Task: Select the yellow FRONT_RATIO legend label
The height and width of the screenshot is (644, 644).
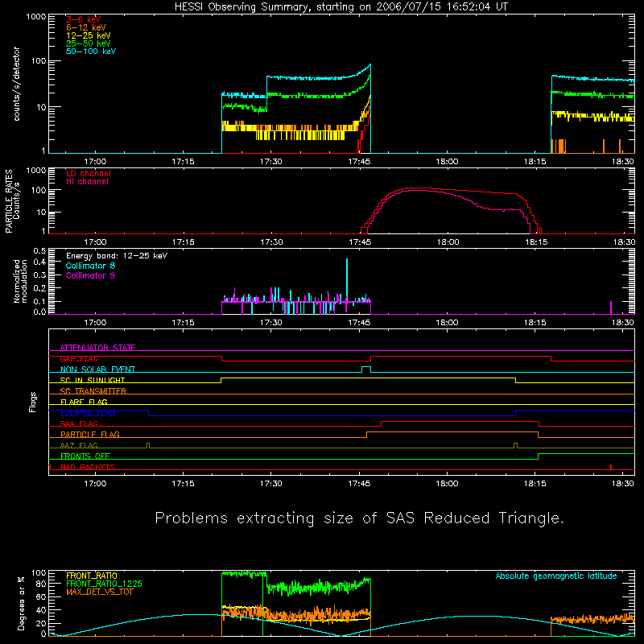Action: point(92,576)
